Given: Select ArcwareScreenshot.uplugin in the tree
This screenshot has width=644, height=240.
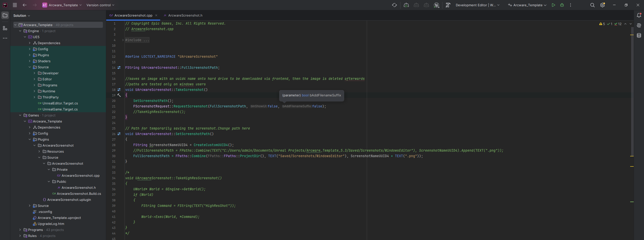Looking at the screenshot, I should (x=69, y=200).
